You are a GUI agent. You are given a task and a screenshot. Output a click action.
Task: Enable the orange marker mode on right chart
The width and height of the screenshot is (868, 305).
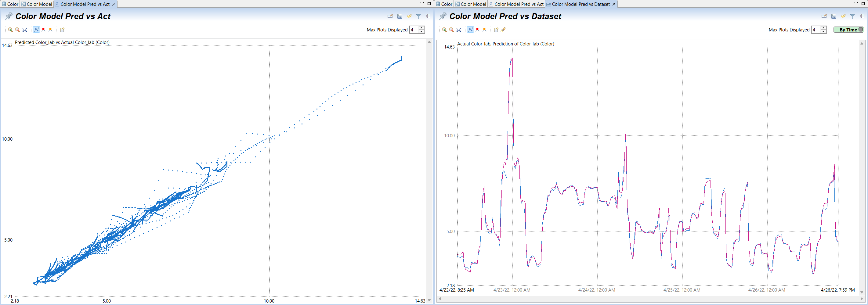click(485, 30)
